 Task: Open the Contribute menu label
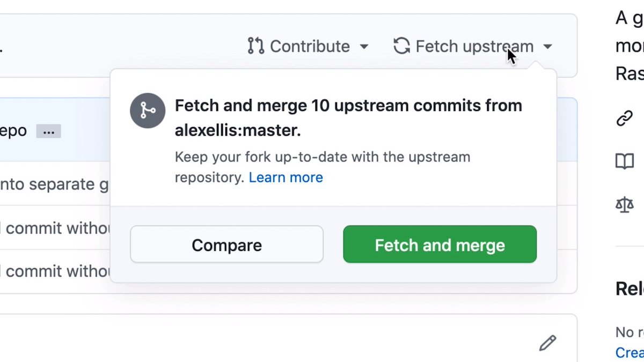pyautogui.click(x=310, y=47)
